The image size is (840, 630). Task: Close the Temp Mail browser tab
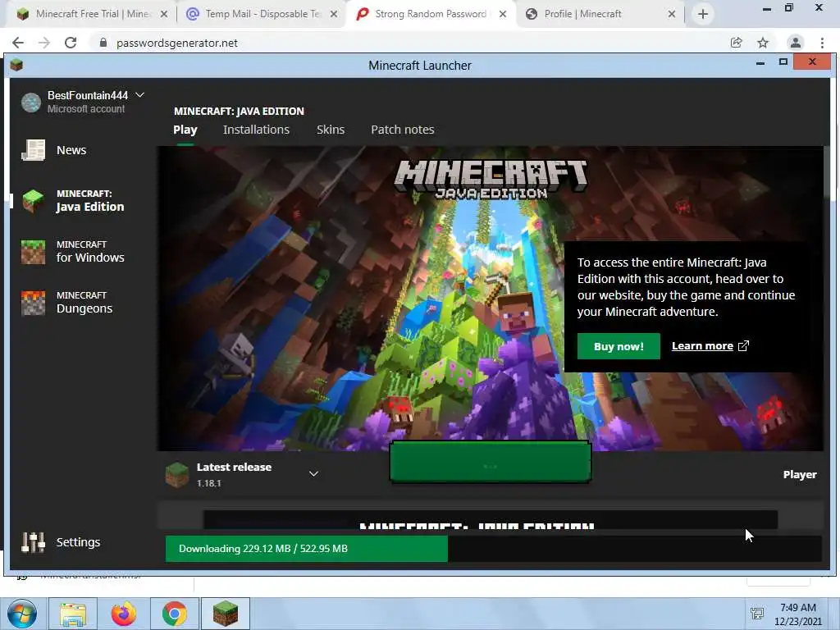click(x=334, y=15)
